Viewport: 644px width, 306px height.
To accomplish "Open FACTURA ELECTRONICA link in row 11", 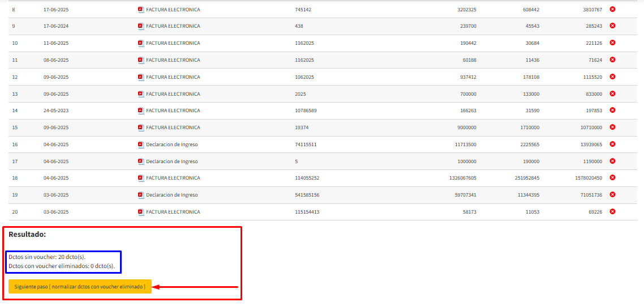I will coord(173,60).
